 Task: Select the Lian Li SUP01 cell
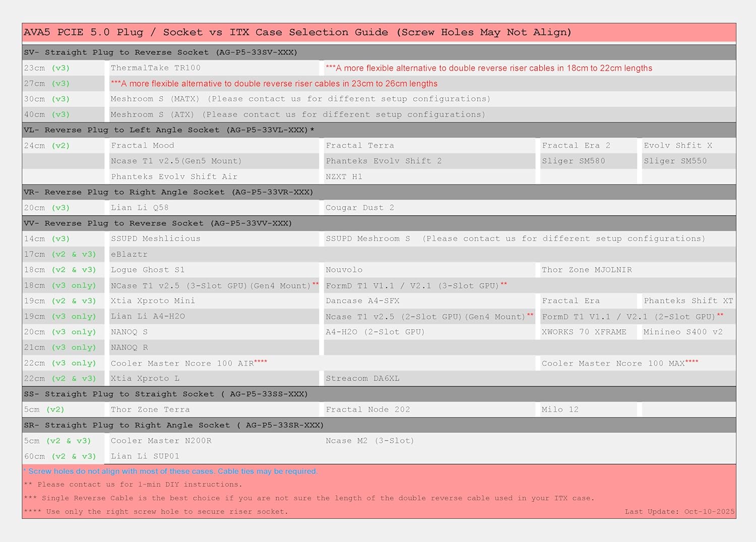click(x=145, y=457)
